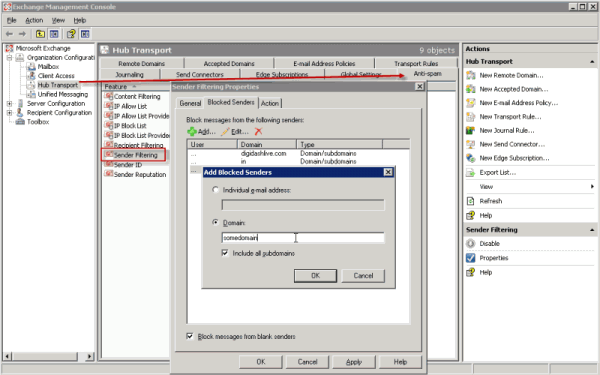Click the Forward arrow in the toolbar
The height and width of the screenshot is (375, 600).
coord(22,34)
